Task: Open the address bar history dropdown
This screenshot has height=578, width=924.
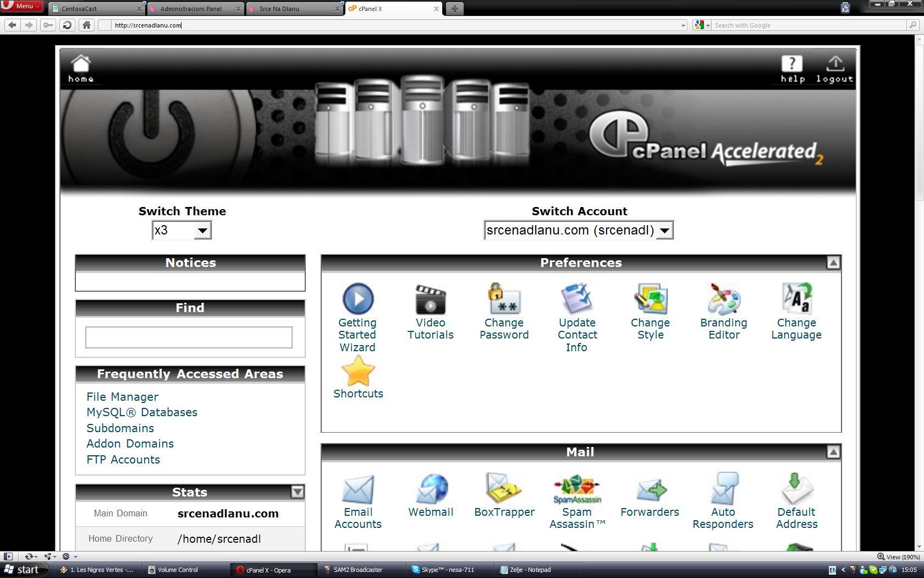Action: point(683,25)
